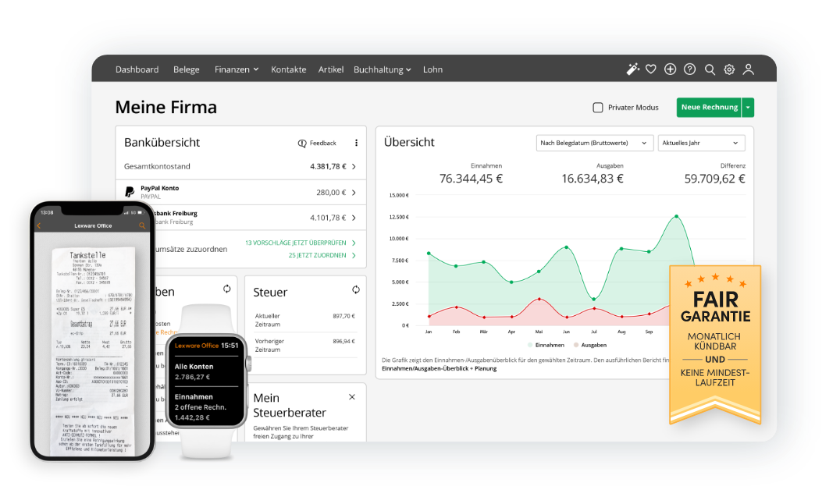Open the Aktuelles Jahr period dropdown
Image resolution: width=840 pixels, height=504 pixels.
(x=701, y=143)
